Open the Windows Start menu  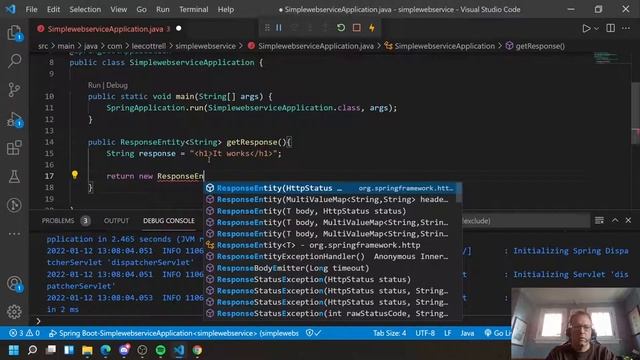tap(13, 350)
